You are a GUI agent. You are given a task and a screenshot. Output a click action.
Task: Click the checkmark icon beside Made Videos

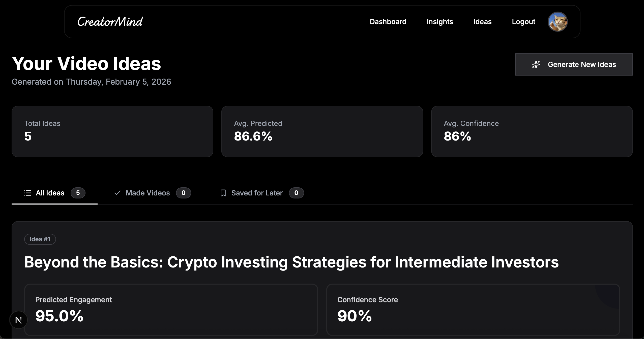(117, 193)
